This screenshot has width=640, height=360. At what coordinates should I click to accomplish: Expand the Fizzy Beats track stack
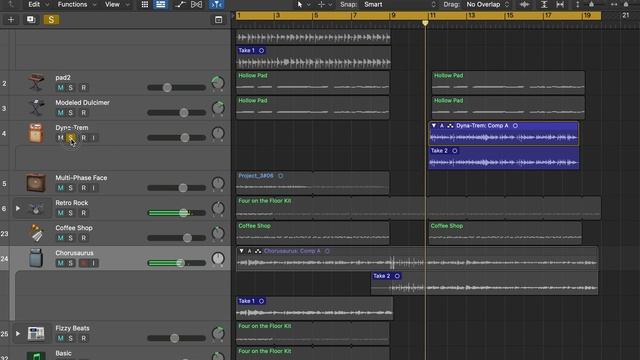coord(18,333)
